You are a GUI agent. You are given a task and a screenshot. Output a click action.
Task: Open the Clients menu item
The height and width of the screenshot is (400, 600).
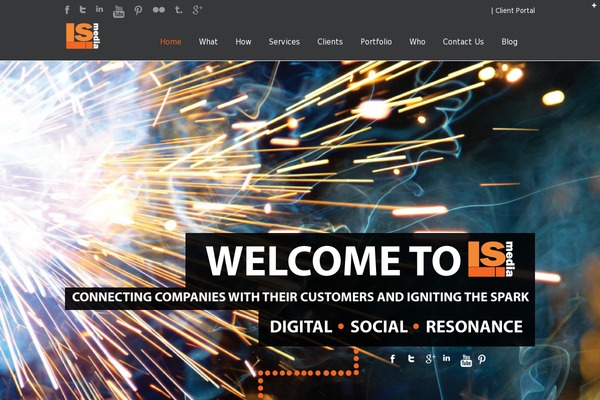pyautogui.click(x=330, y=42)
